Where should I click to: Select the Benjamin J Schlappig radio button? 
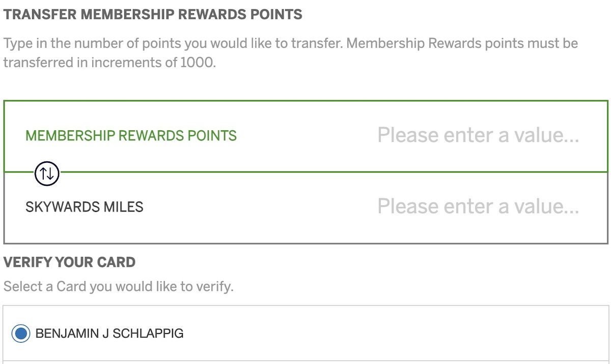[21, 333]
